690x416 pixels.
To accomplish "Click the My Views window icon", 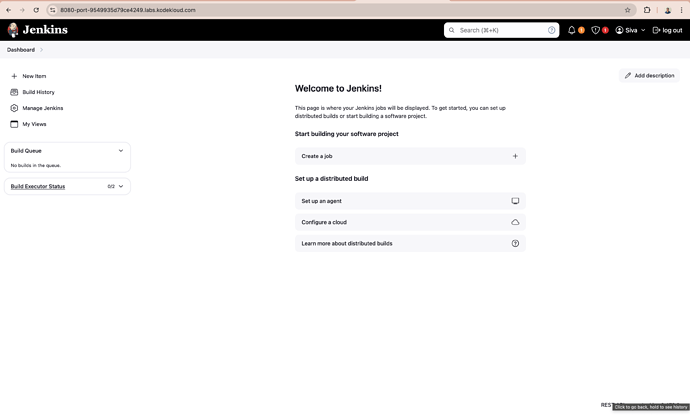I will point(14,124).
